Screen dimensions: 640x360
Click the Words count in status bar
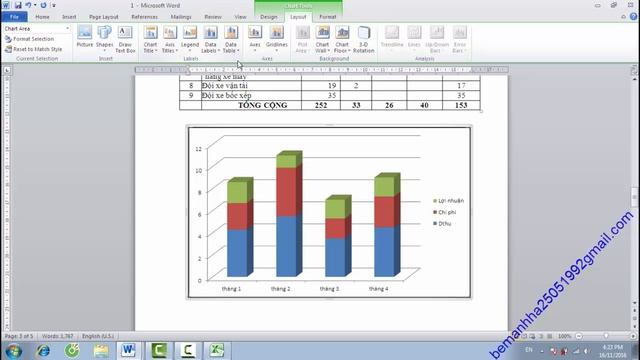pos(58,336)
